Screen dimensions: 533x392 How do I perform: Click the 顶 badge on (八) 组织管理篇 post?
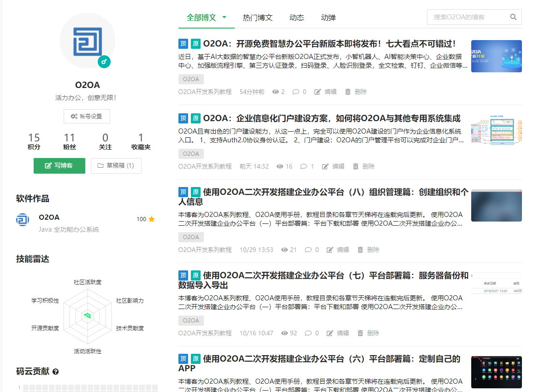click(183, 192)
